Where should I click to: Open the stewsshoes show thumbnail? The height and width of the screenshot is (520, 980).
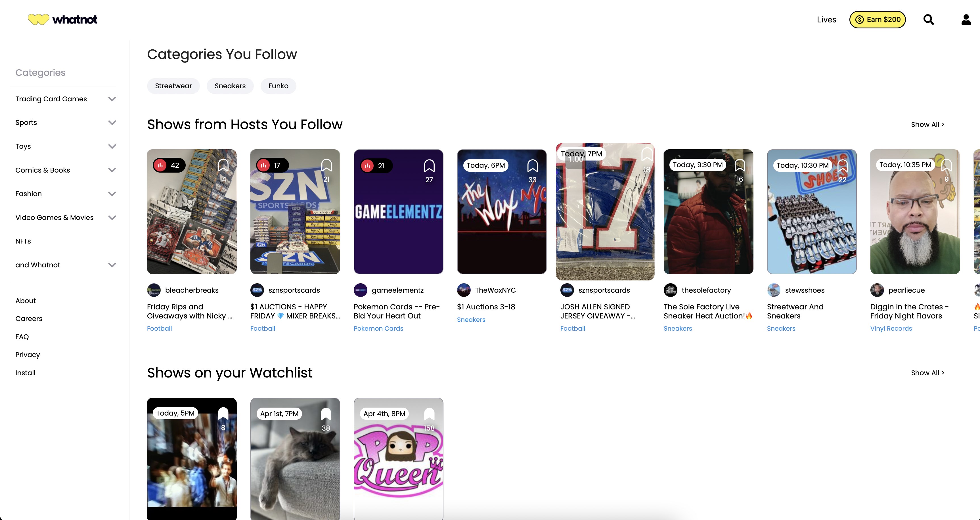pos(811,221)
